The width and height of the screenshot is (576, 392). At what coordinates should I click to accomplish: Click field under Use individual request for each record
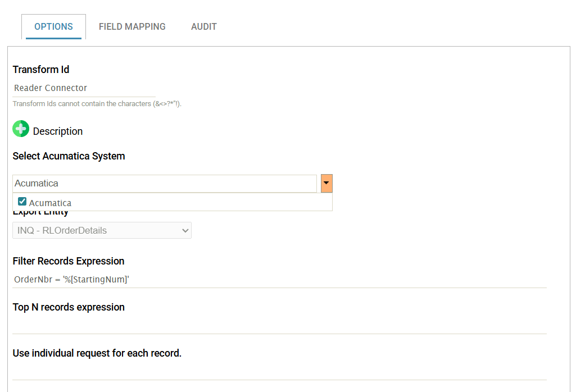click(x=279, y=371)
